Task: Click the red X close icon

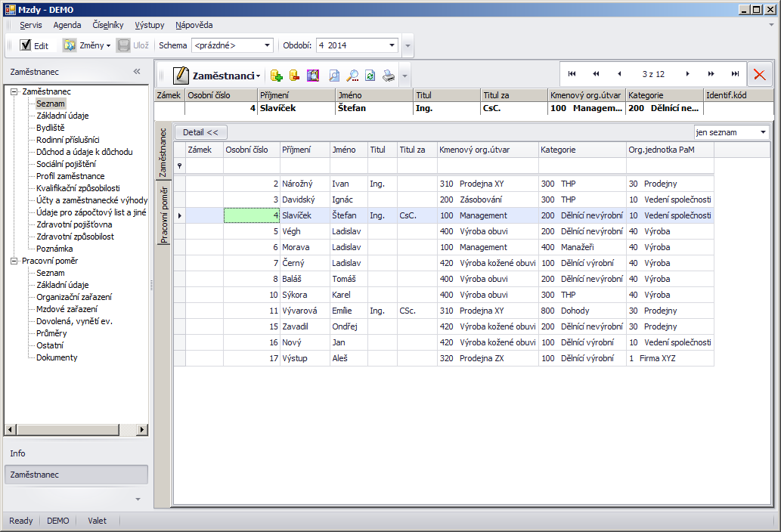Action: point(760,75)
